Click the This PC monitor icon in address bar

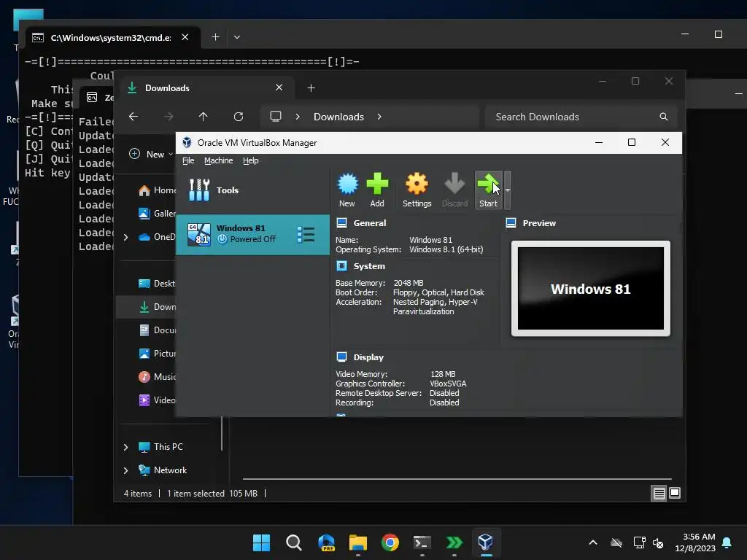275,117
